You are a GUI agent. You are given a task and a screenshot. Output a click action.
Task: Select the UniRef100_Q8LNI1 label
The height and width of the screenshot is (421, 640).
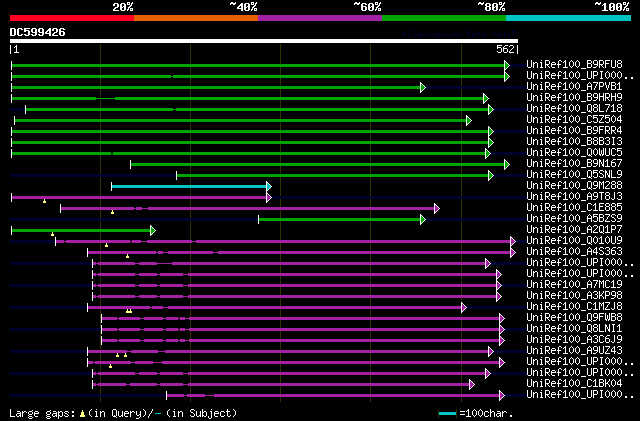[x=574, y=329]
